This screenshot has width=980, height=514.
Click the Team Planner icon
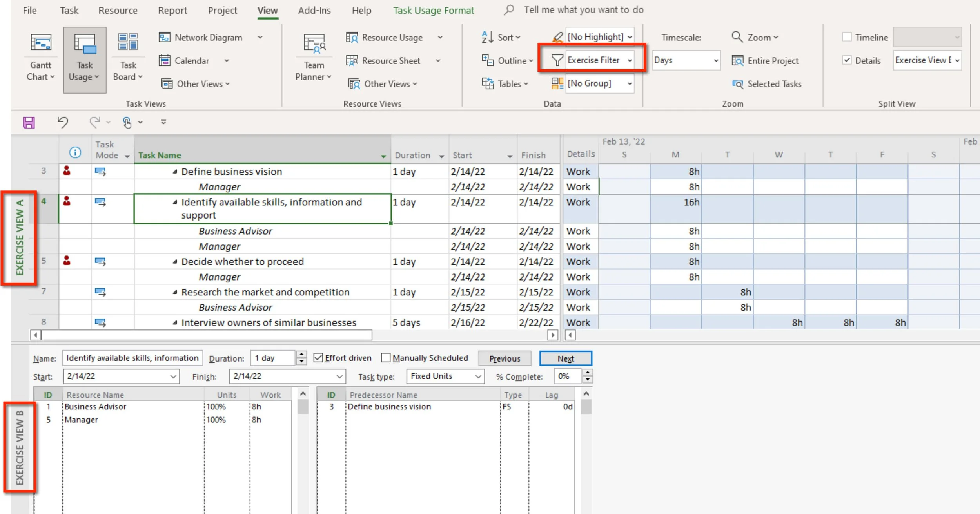314,43
